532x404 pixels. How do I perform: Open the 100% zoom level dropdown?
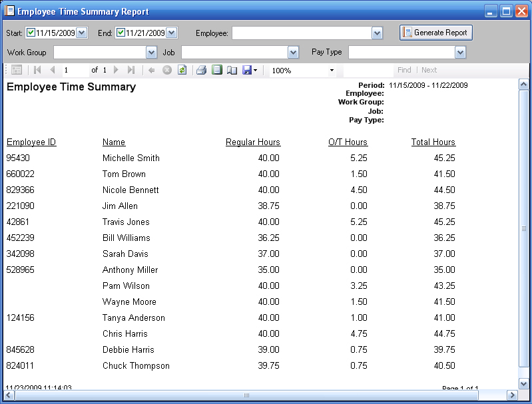[332, 71]
